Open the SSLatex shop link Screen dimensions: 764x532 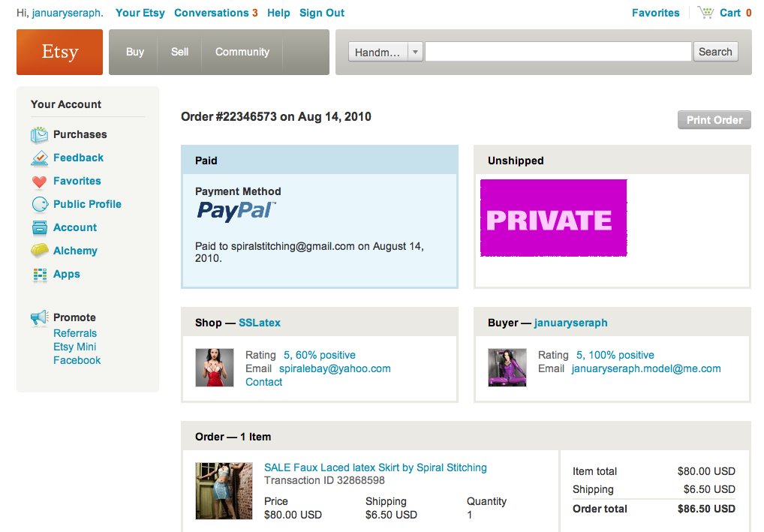coord(260,323)
